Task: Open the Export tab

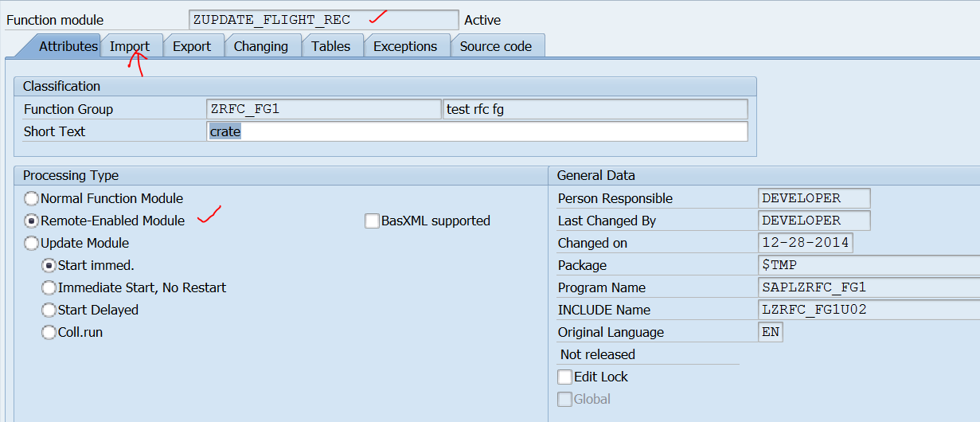Action: point(192,46)
